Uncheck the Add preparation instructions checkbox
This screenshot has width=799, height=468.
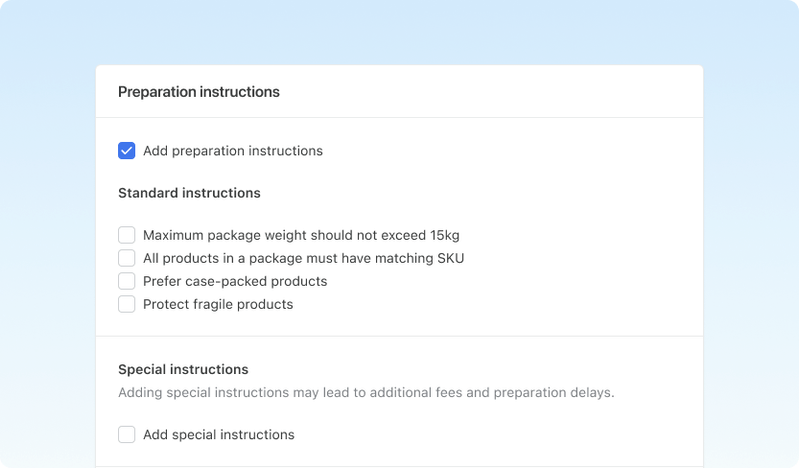pos(127,151)
